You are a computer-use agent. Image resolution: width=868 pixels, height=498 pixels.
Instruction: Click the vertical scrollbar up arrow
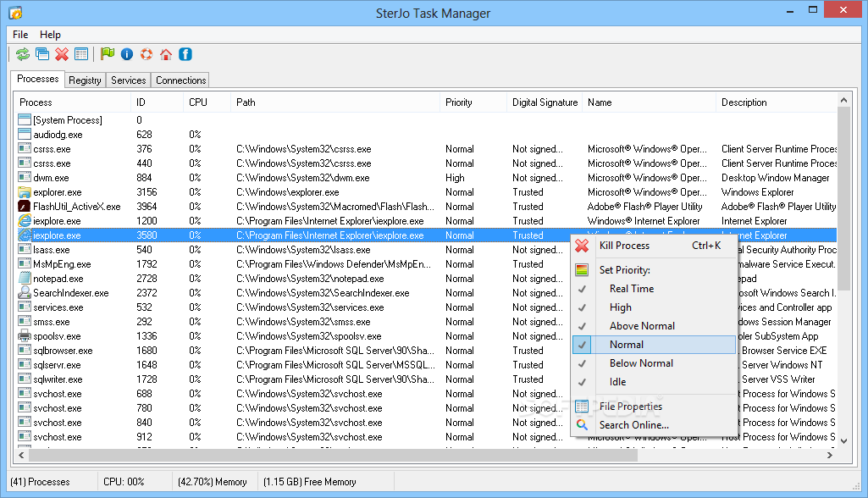tap(843, 100)
